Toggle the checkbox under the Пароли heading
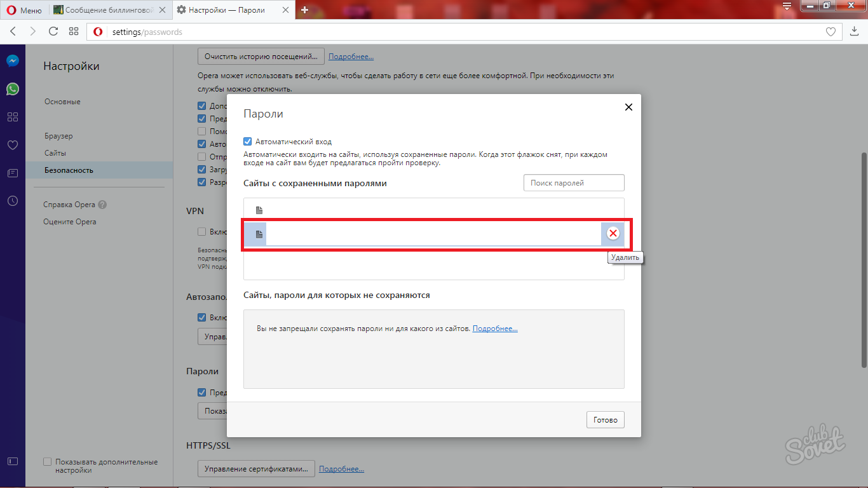The height and width of the screenshot is (488, 868). click(201, 393)
